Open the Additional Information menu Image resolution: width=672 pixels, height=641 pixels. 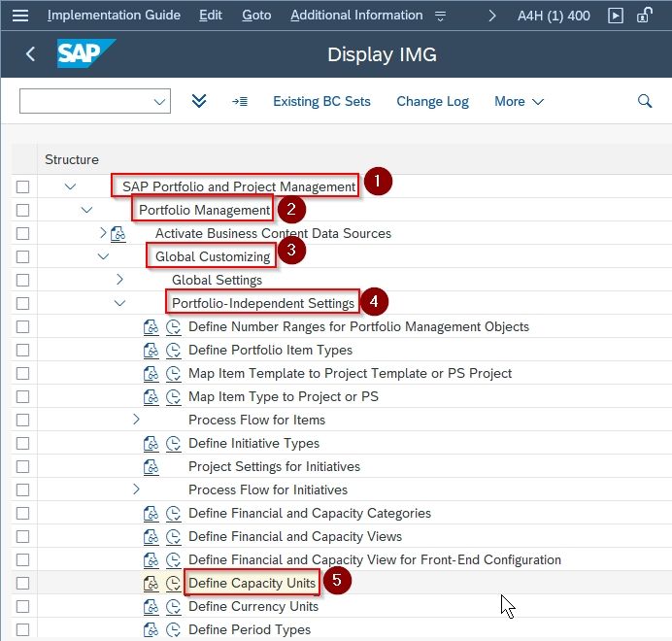click(356, 16)
